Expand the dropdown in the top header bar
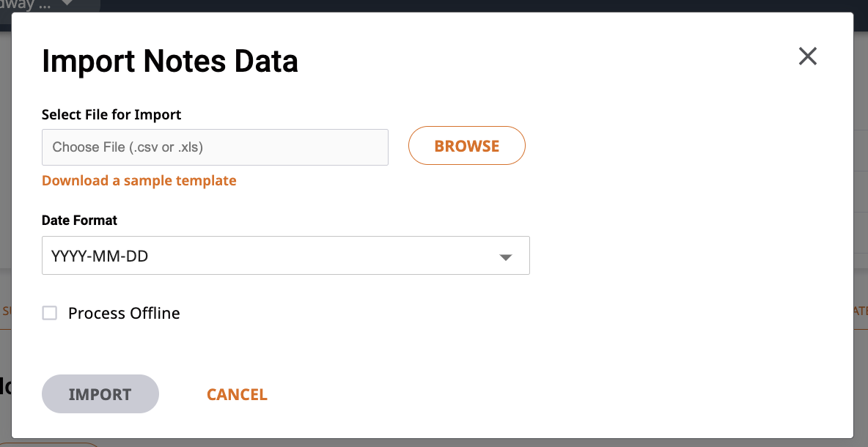868x447 pixels. pyautogui.click(x=67, y=3)
